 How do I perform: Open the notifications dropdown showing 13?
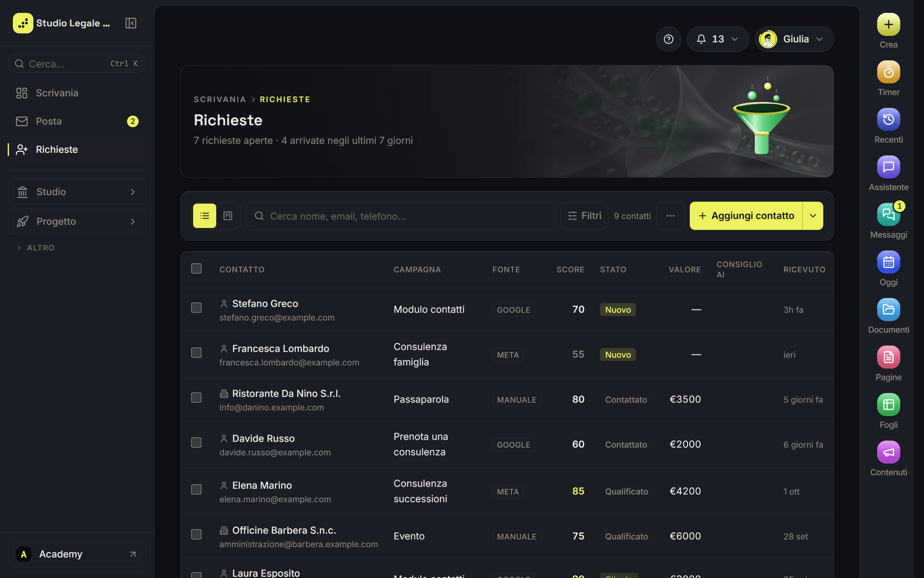pos(718,39)
